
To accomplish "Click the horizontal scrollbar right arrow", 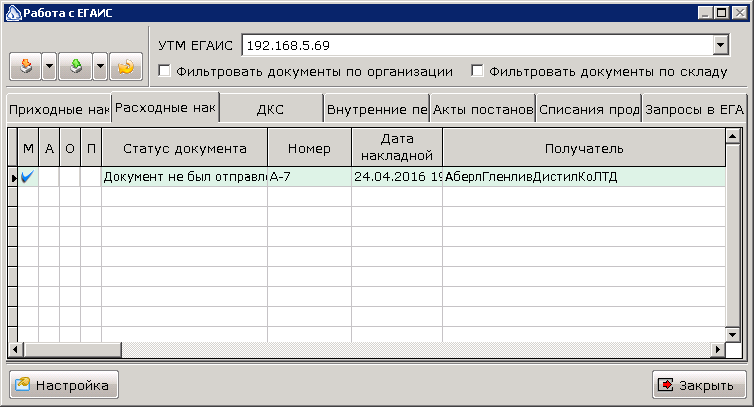I will pos(718,349).
